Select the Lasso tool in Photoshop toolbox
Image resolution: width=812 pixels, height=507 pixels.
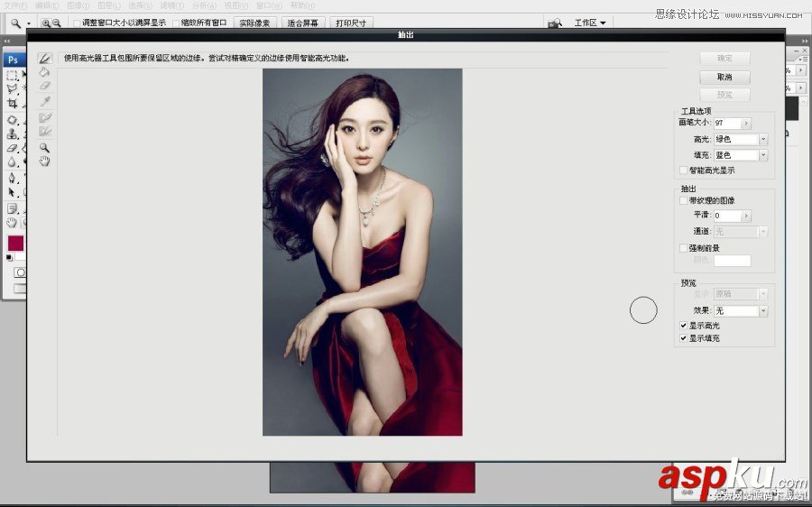coord(12,89)
